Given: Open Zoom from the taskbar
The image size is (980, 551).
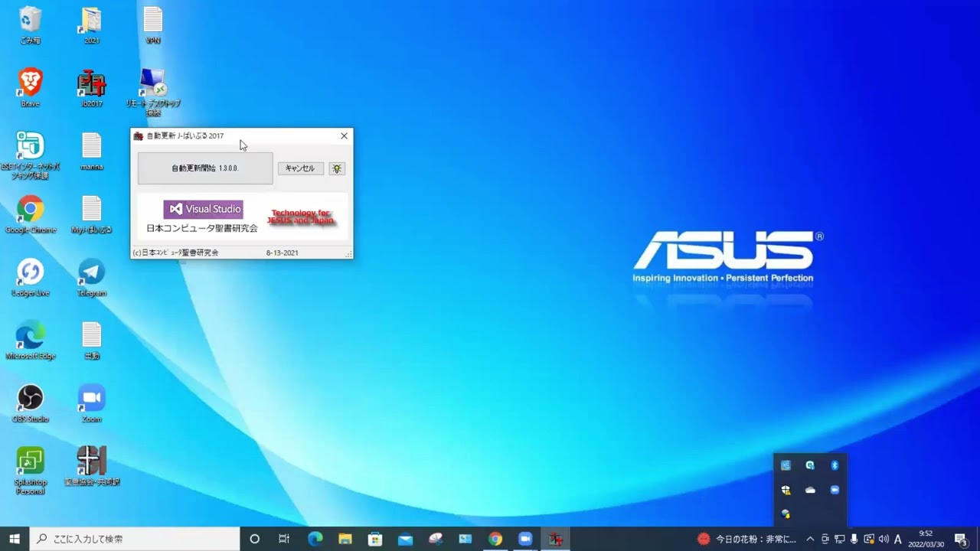Looking at the screenshot, I should (525, 539).
